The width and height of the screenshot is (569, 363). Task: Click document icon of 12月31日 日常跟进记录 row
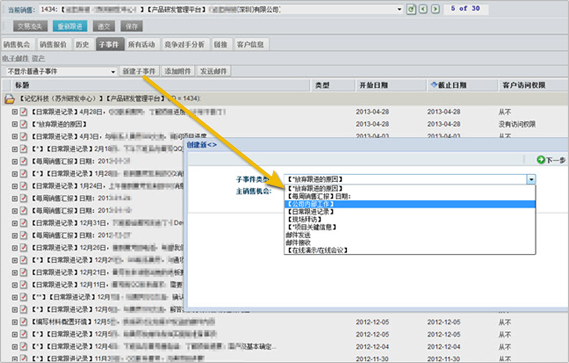(24, 223)
